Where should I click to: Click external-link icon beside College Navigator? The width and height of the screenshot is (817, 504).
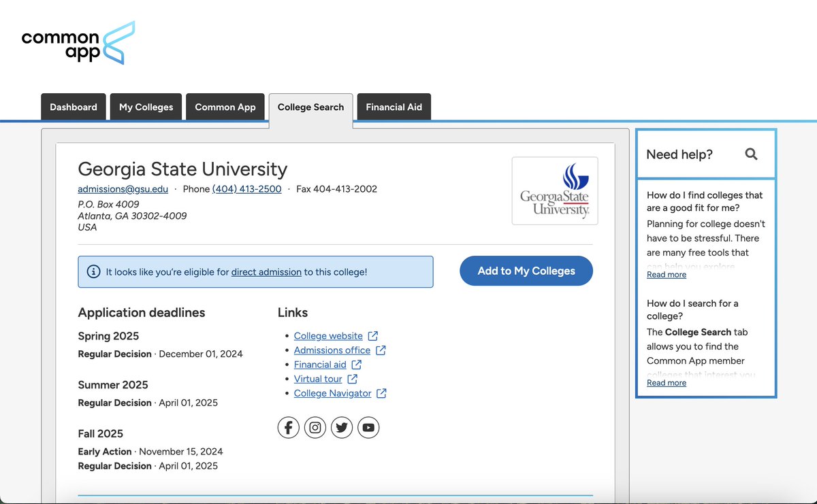(382, 393)
